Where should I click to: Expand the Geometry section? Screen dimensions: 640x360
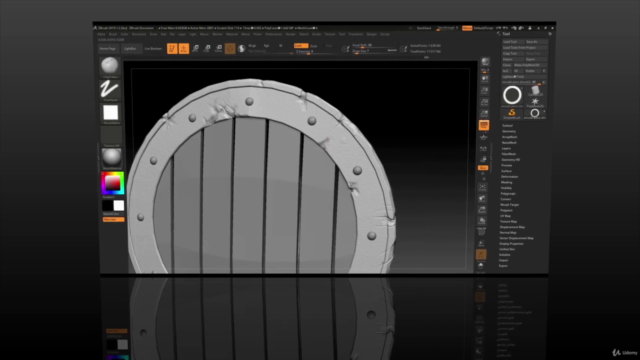click(x=509, y=131)
